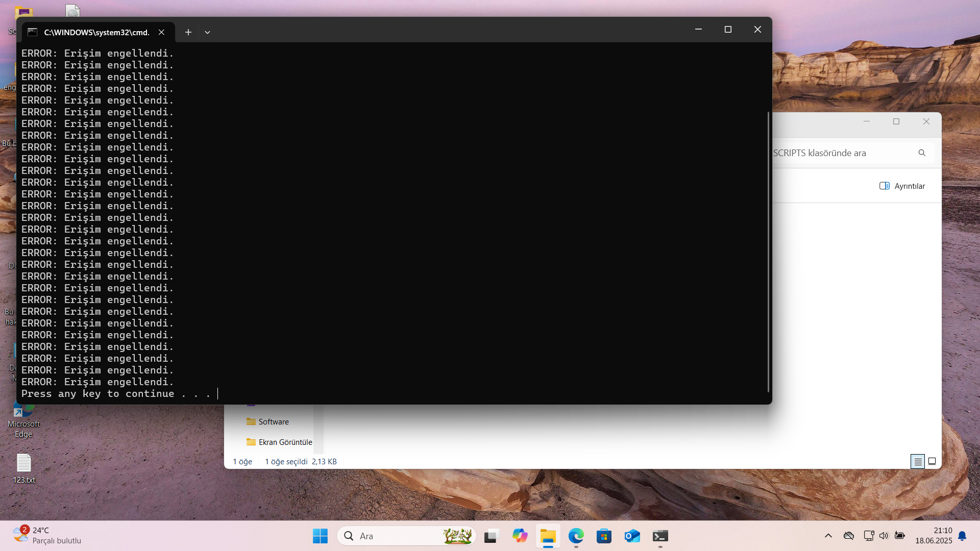Select the C:\WINDOWS\system32\cmd. tab
Screen dimensions: 980x551
point(96,32)
